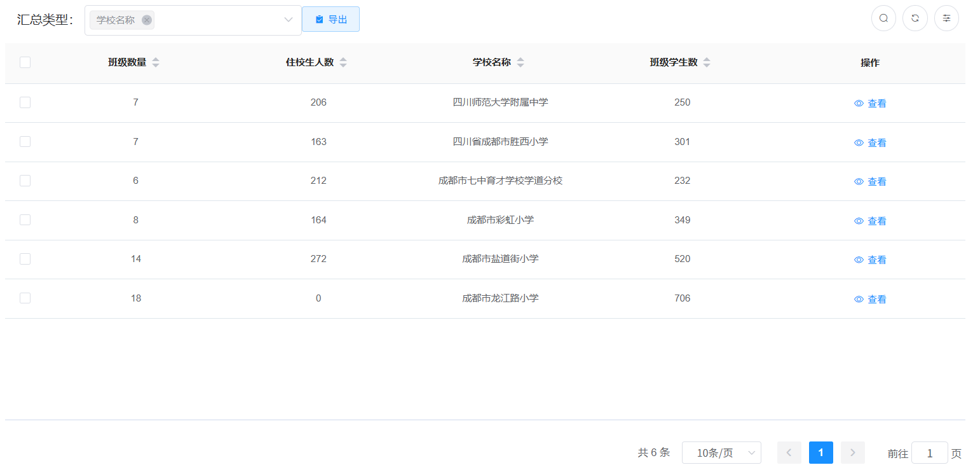The height and width of the screenshot is (472, 980).
Task: Open the 10条/页 page size dropdown
Action: (721, 453)
